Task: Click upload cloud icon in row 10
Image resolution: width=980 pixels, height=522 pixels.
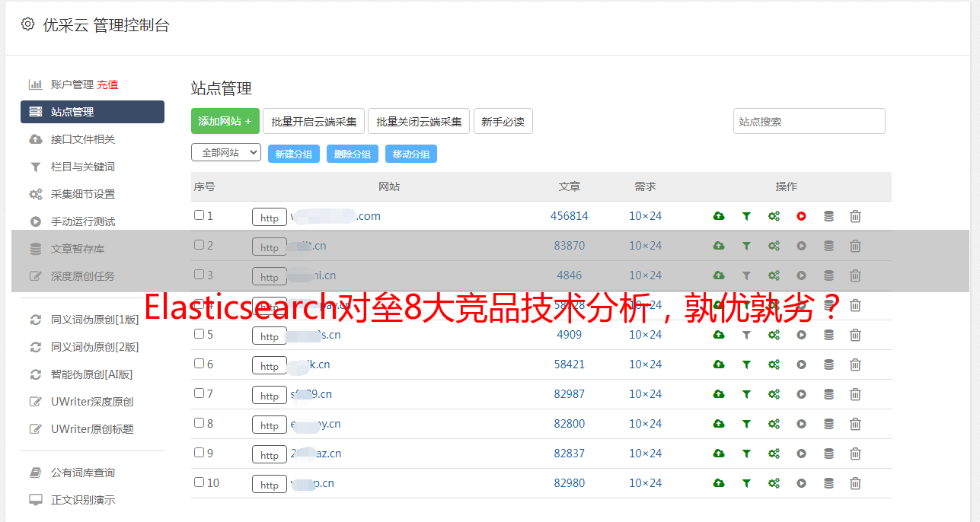Action: [x=719, y=483]
